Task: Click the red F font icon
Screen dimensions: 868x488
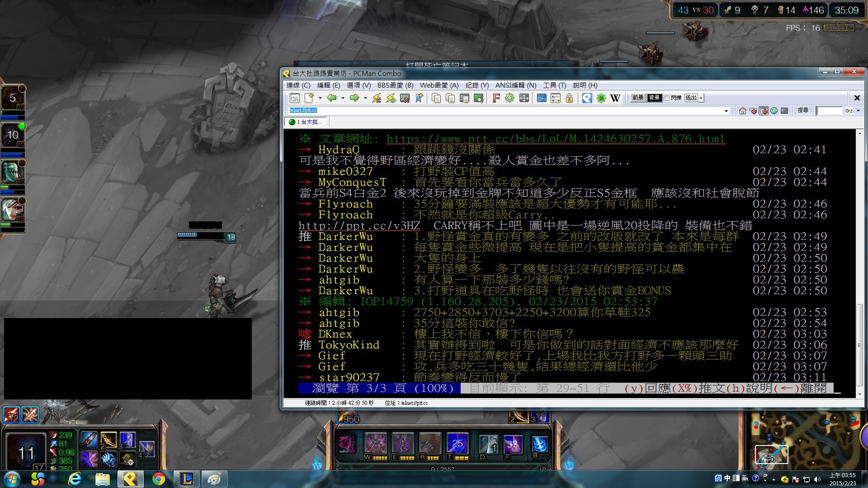Action: point(496,98)
